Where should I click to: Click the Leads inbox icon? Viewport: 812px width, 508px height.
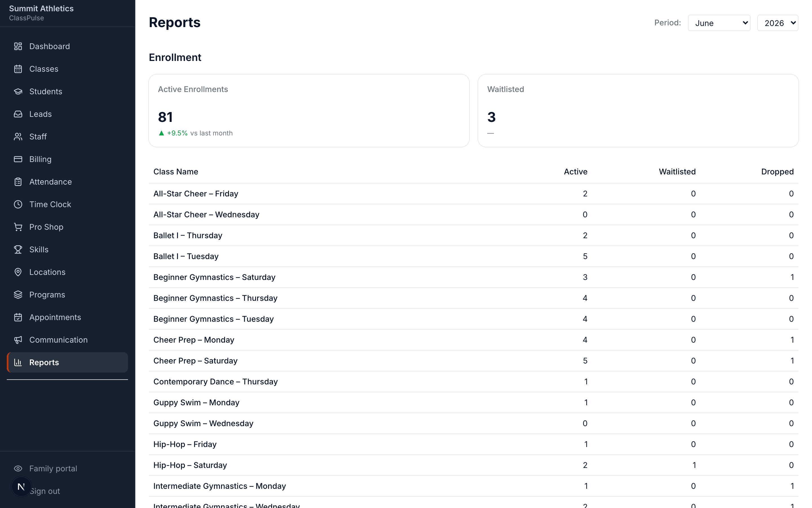18,114
